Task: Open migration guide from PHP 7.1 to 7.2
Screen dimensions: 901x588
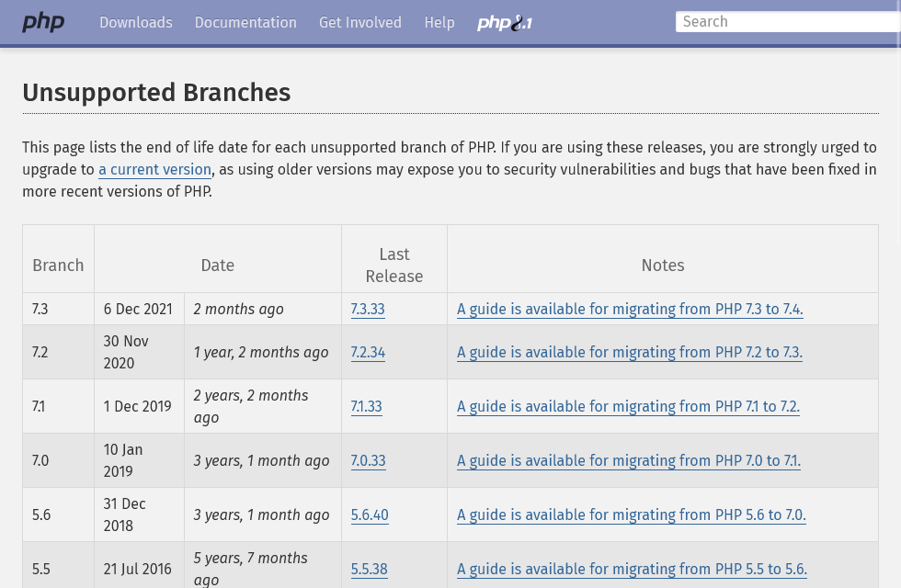Action: coord(628,406)
